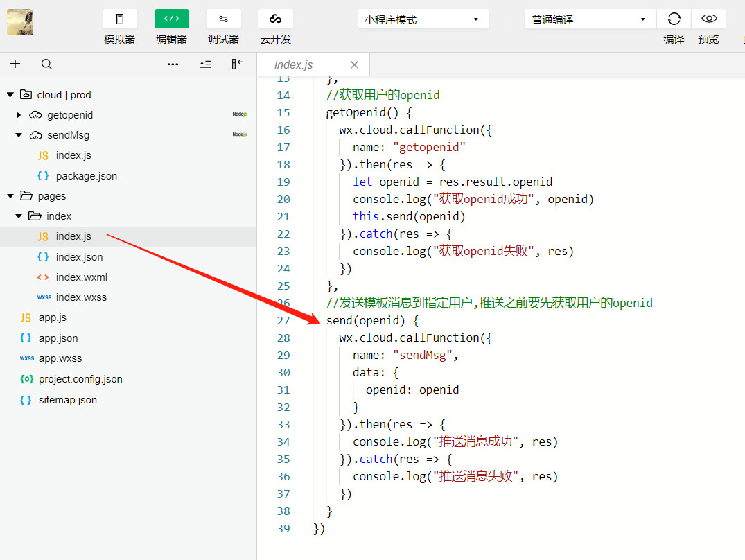Screen dimensions: 745x560
Task: Click the search icon in file panel
Action: pyautogui.click(x=46, y=64)
